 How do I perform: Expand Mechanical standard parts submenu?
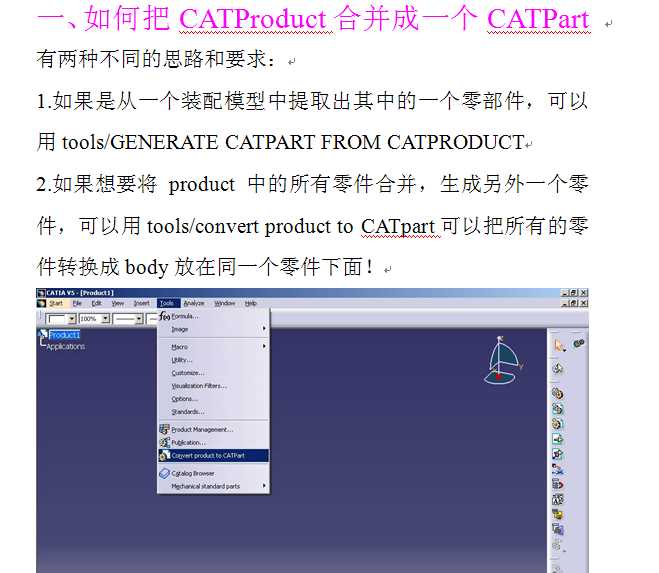214,486
